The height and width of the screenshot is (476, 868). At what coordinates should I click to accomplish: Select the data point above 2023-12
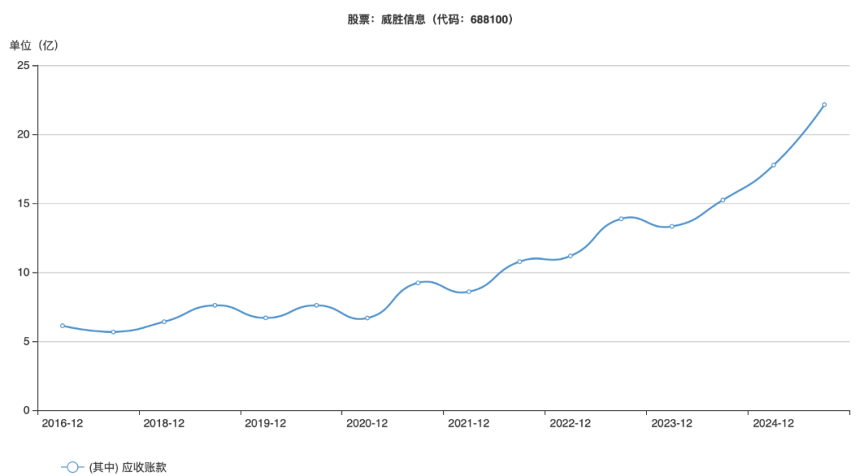tap(672, 226)
